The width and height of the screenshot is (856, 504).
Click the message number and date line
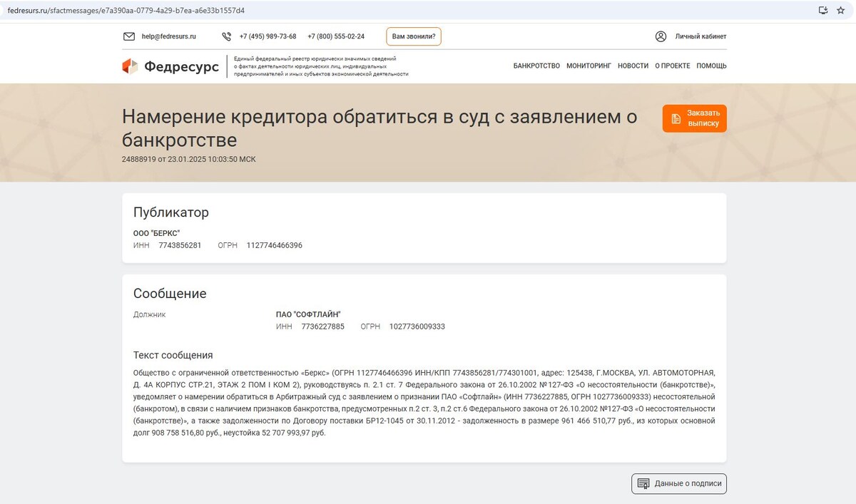click(188, 159)
